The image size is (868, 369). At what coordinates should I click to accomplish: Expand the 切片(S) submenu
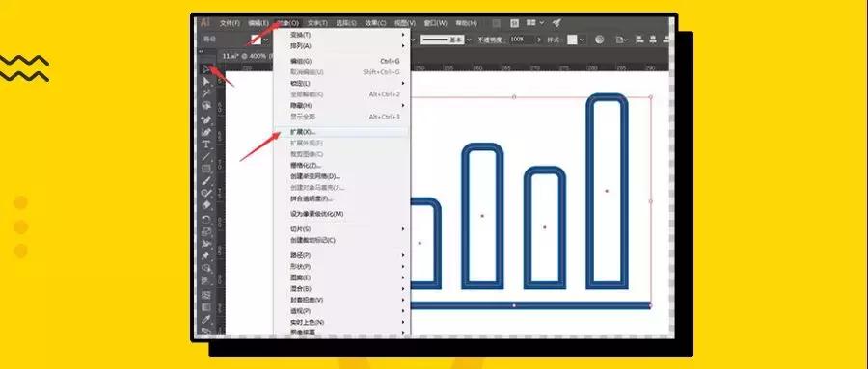[341, 229]
